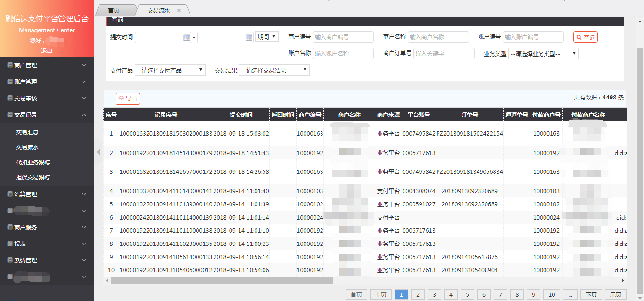Open 交易结果 dropdown
Image resolution: width=644 pixels, height=301 pixels.
pos(274,70)
